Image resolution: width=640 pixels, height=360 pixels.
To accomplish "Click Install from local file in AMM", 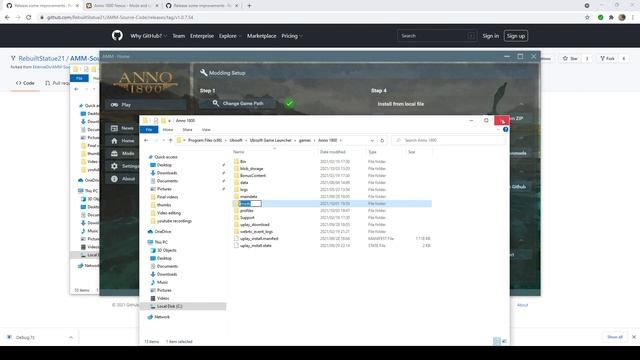I will point(400,104).
